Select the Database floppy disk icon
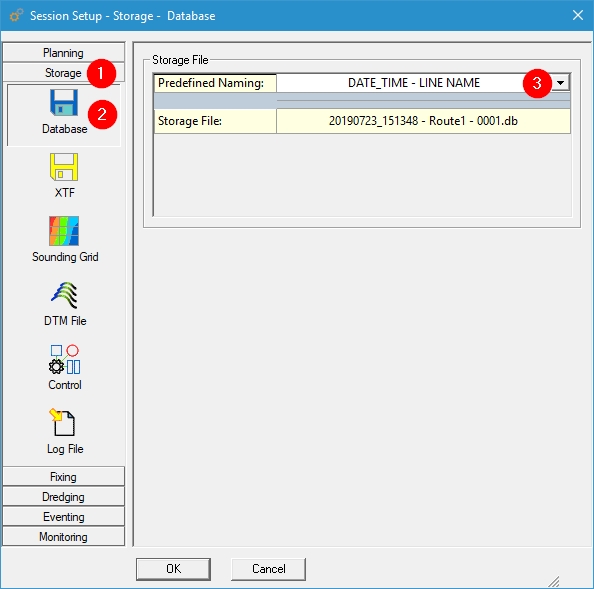Screen dimensions: 594x589 [x=64, y=103]
